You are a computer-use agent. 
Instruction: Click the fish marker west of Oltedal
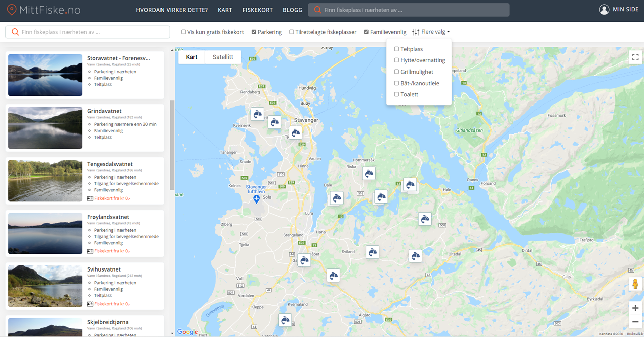pyautogui.click(x=415, y=256)
